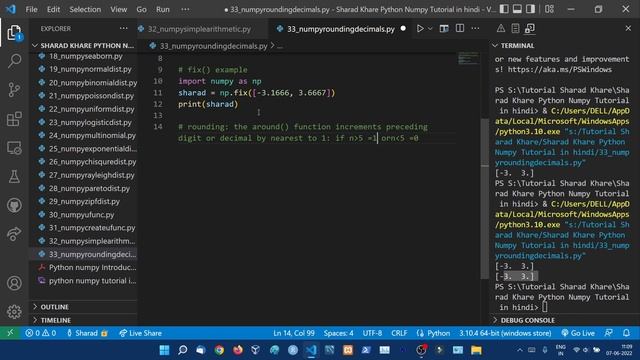
Task: Open the Run menu
Action: pyautogui.click(x=162, y=9)
